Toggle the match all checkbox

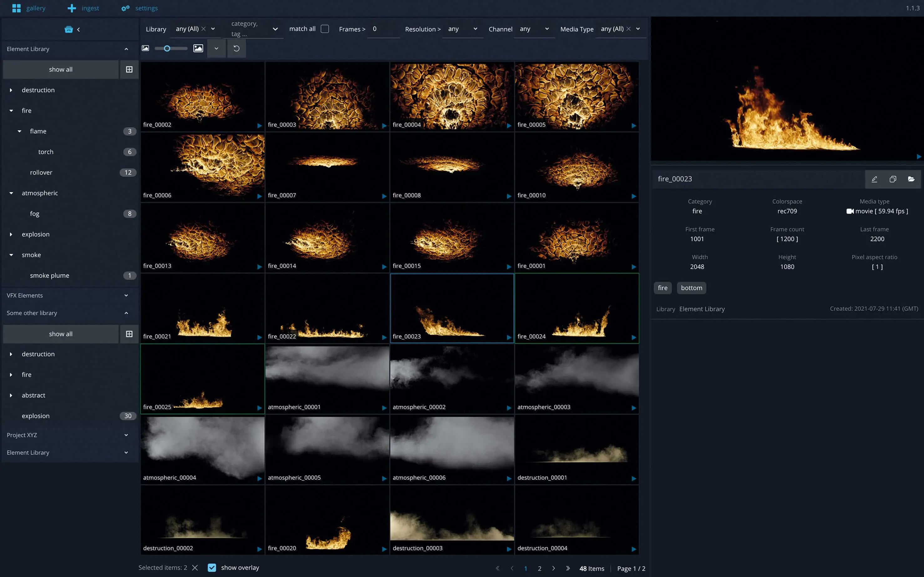pos(324,29)
